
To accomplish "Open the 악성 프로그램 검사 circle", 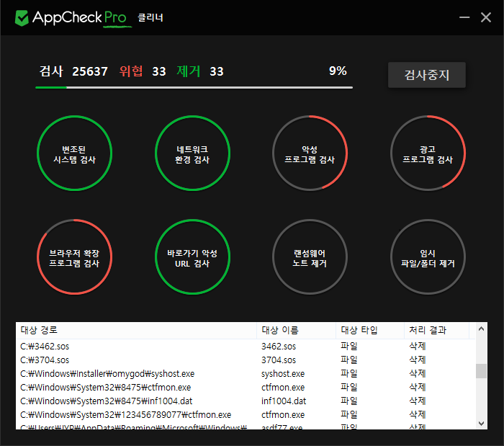I will tap(310, 153).
